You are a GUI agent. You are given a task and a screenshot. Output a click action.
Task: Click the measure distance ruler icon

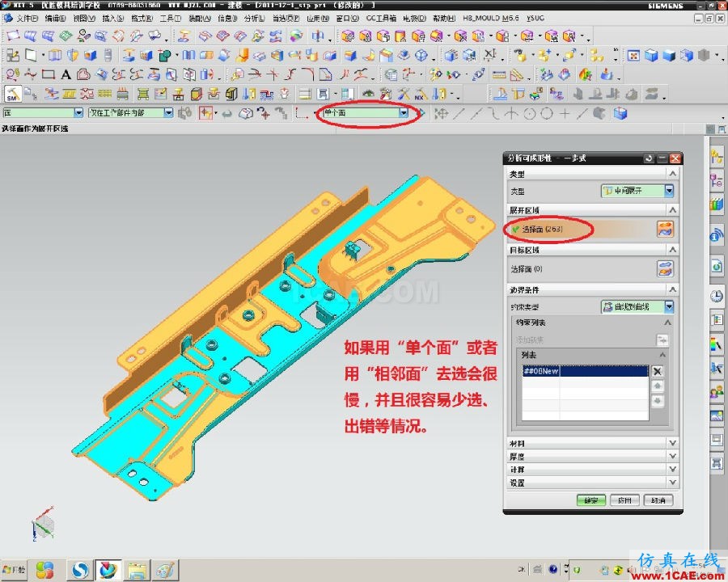[x=499, y=74]
